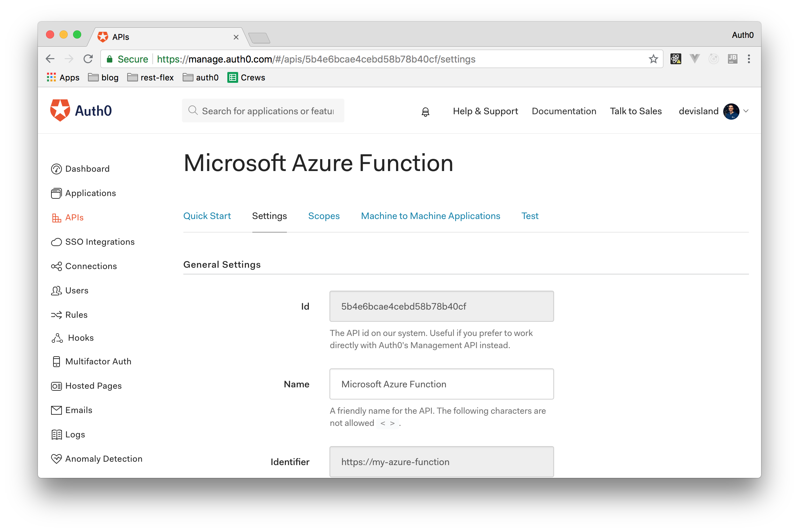Click Help & Support link
The height and width of the screenshot is (532, 799).
click(x=485, y=111)
